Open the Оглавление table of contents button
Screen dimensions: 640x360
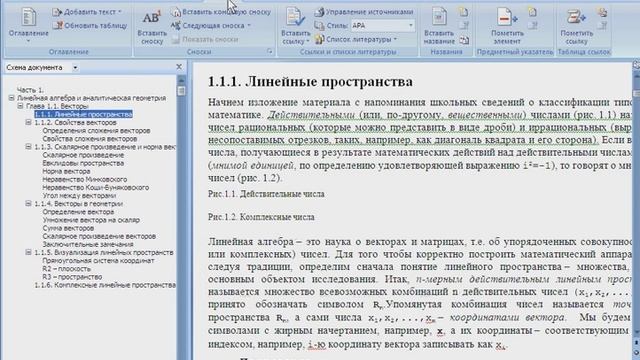tap(28, 25)
